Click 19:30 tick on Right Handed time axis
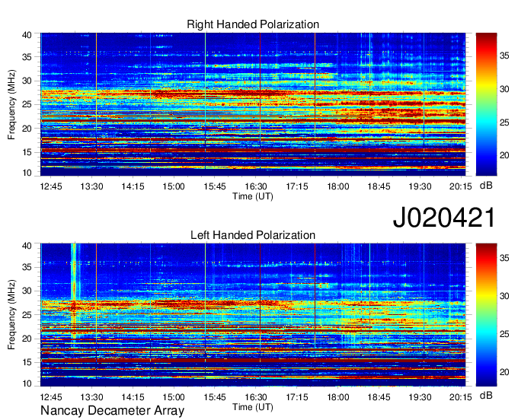 point(420,186)
